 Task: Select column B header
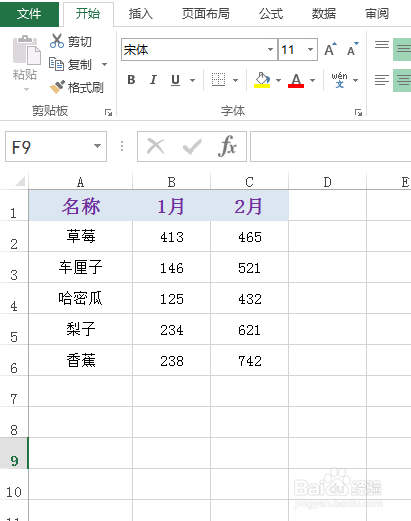click(x=172, y=182)
